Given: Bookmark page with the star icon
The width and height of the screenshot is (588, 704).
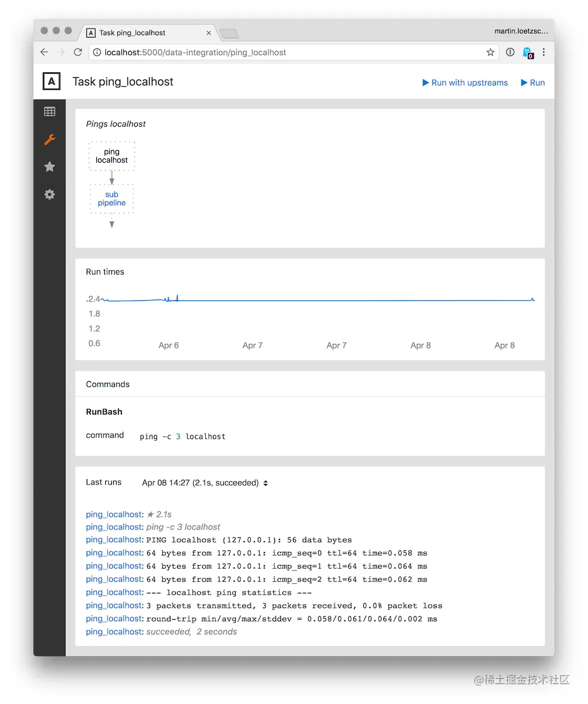Looking at the screenshot, I should click(x=490, y=52).
